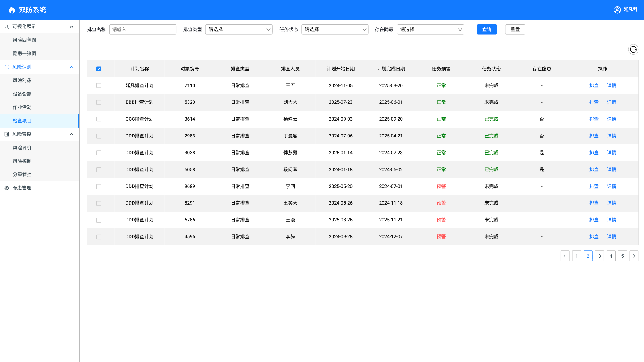This screenshot has width=644, height=362.
Task: Open 风险四色图 in the sidebar
Action: click(24, 40)
